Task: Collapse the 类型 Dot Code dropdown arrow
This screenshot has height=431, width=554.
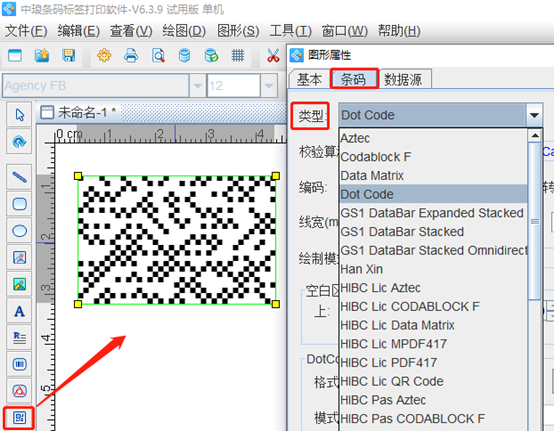Action: click(x=534, y=115)
